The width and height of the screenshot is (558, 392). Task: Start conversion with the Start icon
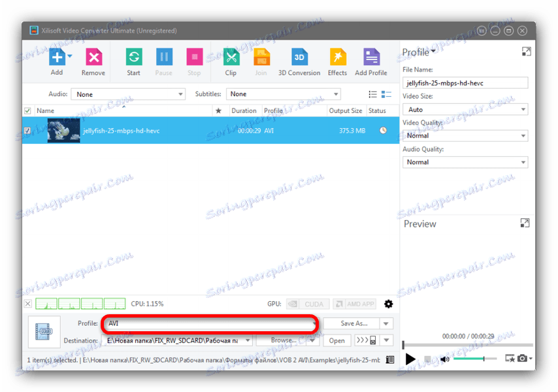click(134, 57)
